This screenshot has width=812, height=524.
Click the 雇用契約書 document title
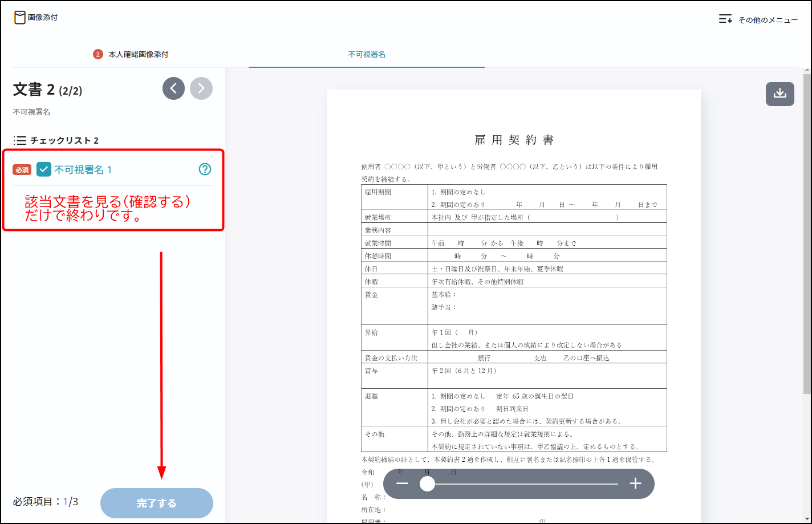tap(514, 140)
